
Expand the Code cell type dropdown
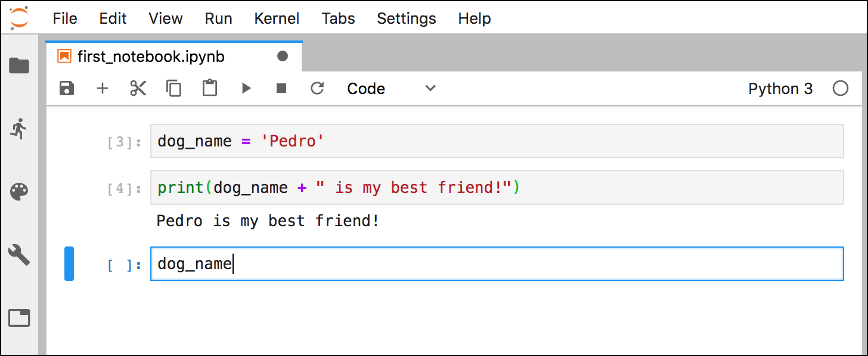(392, 89)
